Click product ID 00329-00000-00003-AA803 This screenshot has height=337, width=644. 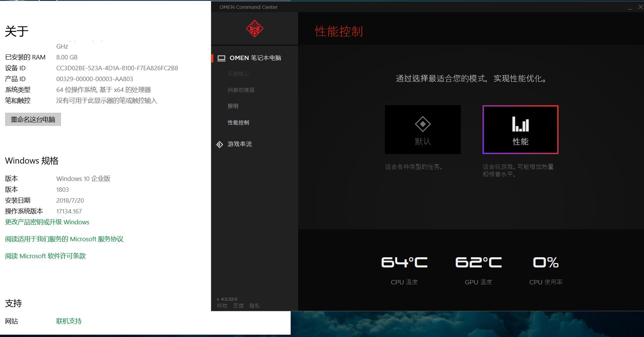(x=95, y=79)
